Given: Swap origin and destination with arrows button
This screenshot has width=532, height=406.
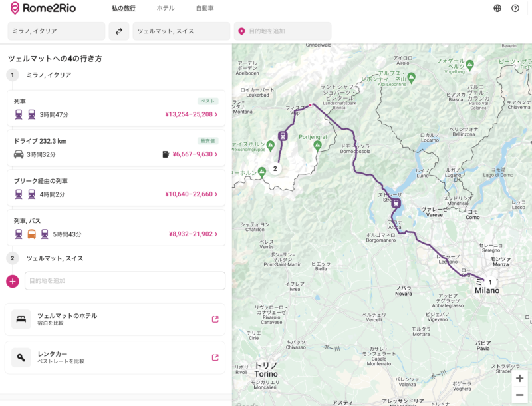Looking at the screenshot, I should (x=119, y=31).
